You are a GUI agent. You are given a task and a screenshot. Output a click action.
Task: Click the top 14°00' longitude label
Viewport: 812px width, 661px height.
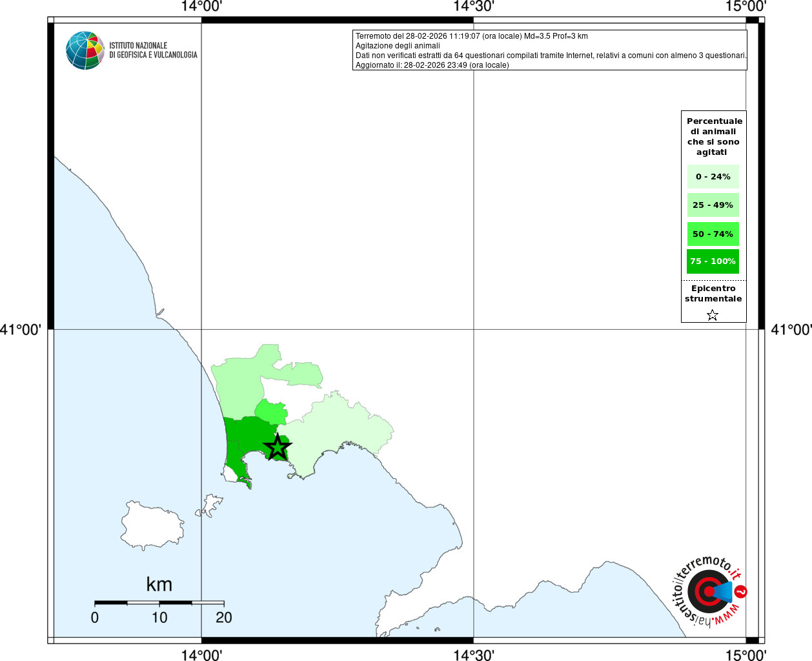(201, 6)
